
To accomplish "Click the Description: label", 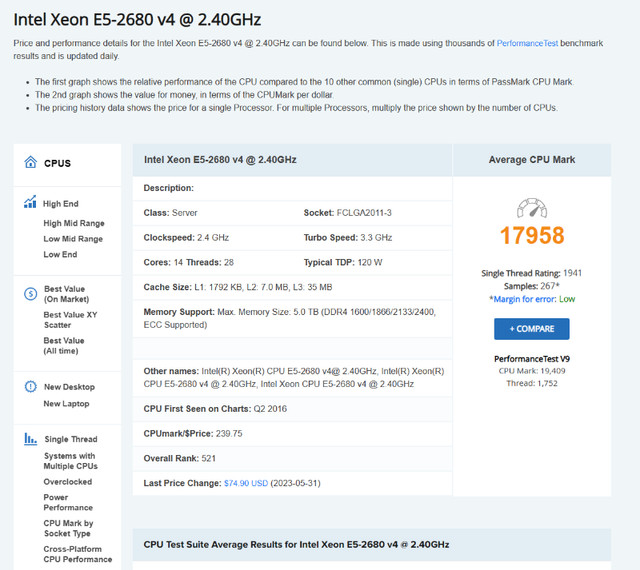I will 169,188.
